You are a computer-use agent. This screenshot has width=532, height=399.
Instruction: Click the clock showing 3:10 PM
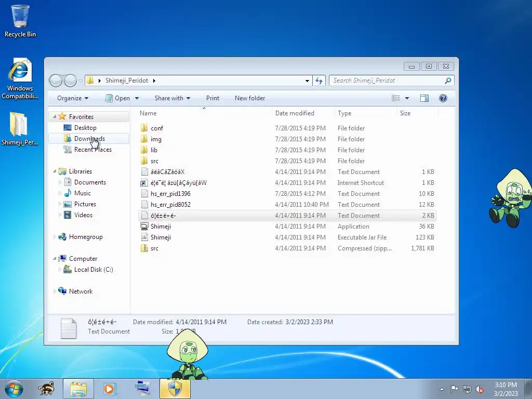pyautogui.click(x=506, y=389)
